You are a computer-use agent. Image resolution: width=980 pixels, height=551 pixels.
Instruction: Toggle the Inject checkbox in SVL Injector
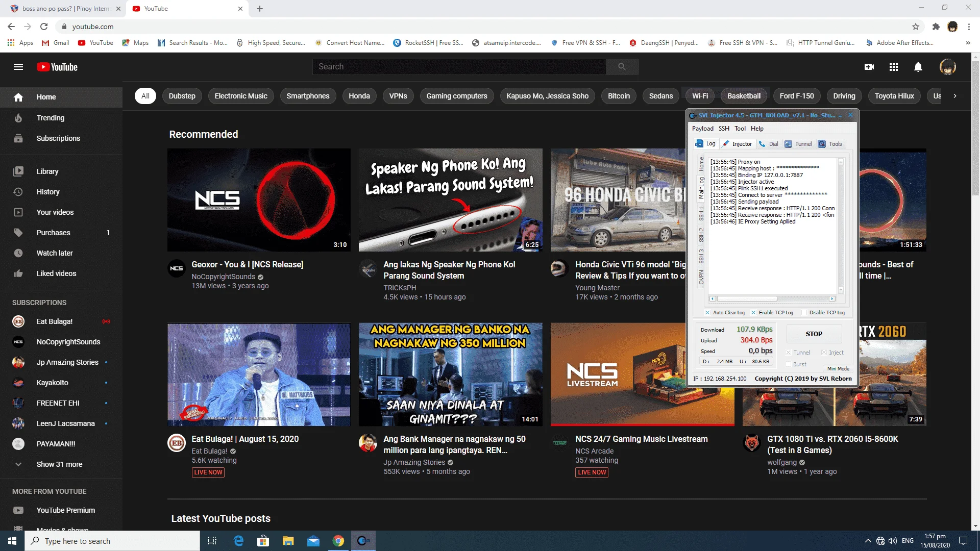point(824,353)
